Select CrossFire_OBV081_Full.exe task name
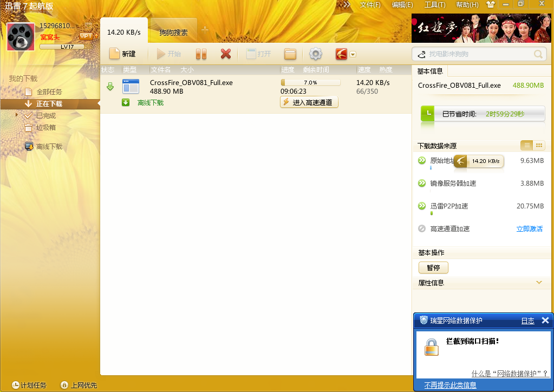 (x=191, y=83)
